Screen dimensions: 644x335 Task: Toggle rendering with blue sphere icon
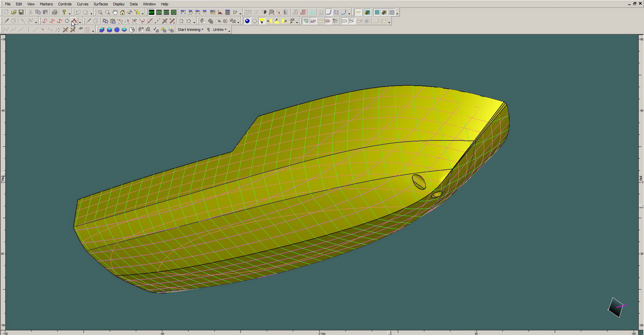click(247, 21)
